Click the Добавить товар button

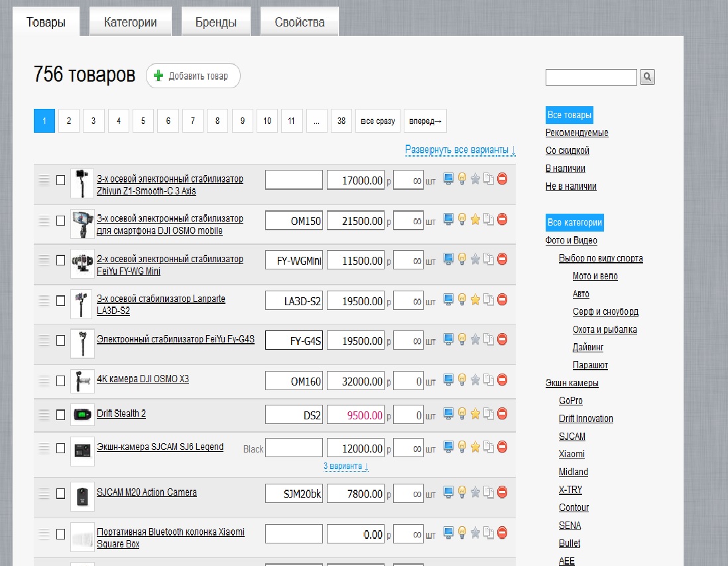tap(193, 76)
